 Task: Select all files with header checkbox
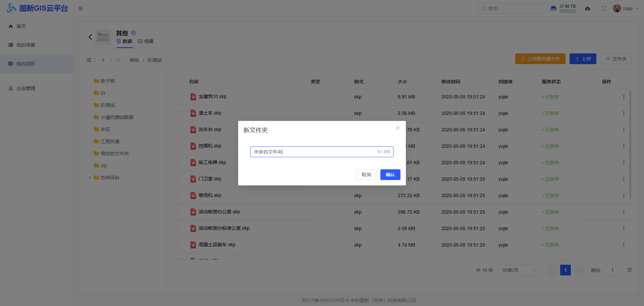(x=178, y=82)
